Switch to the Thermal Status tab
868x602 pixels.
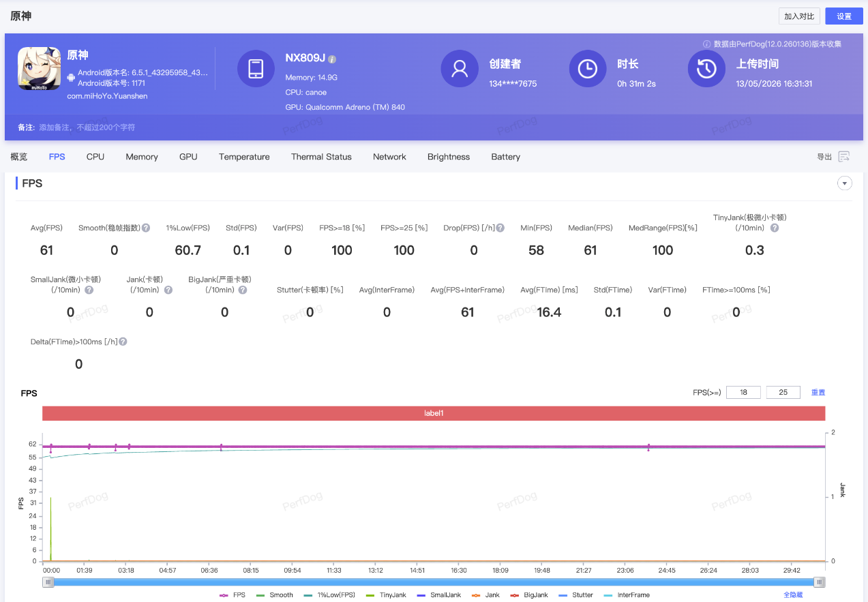321,157
